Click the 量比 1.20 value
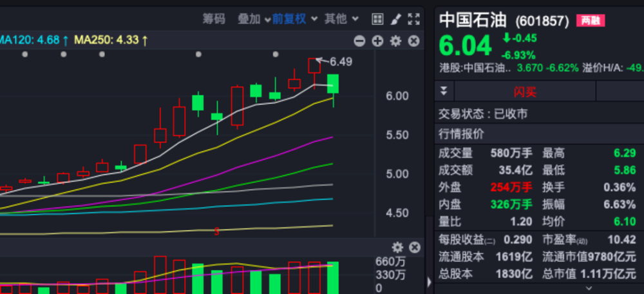Screen dimensions: 644x294 coord(521,222)
